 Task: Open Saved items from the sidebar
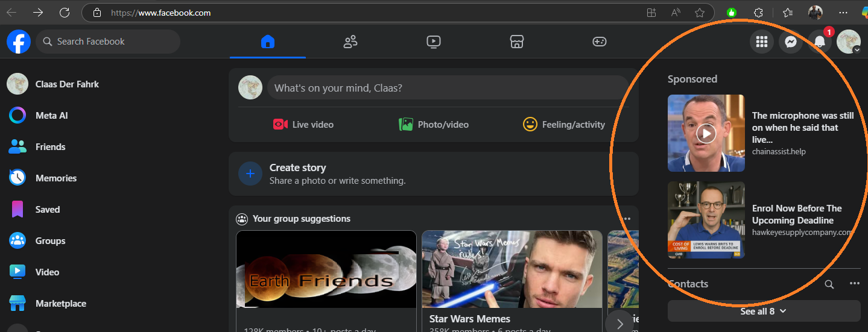click(x=34, y=210)
